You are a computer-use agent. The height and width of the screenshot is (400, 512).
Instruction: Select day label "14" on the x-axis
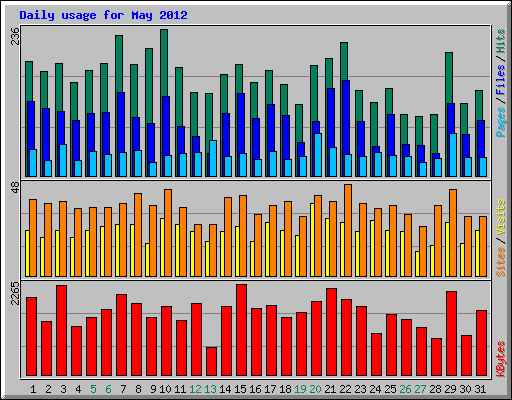pyautogui.click(x=225, y=389)
